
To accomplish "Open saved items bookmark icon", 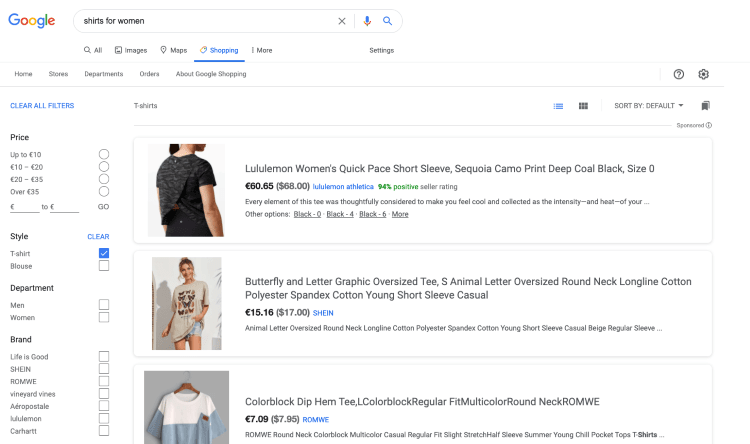I will tap(706, 106).
